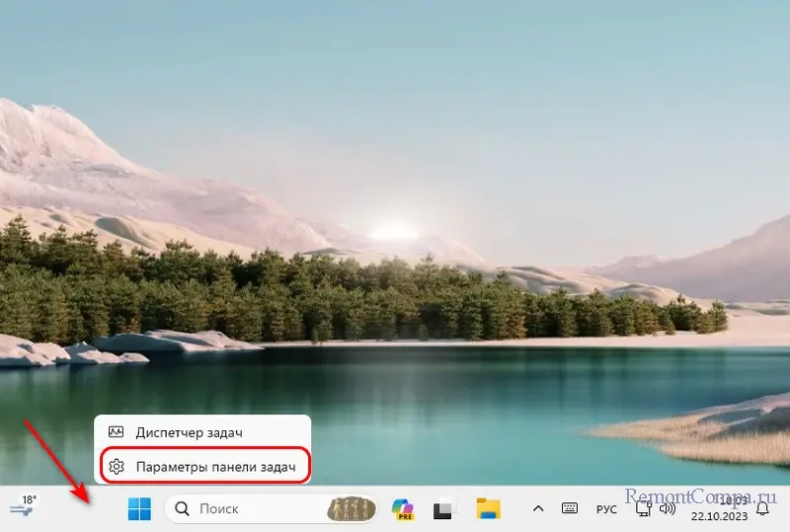Open File Explorer from the taskbar
790x532 pixels.
[x=488, y=509]
